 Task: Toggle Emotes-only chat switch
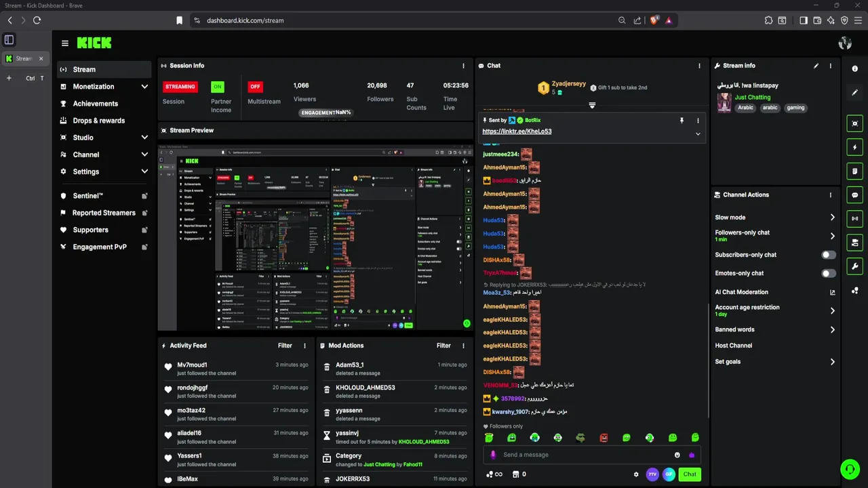tap(828, 273)
